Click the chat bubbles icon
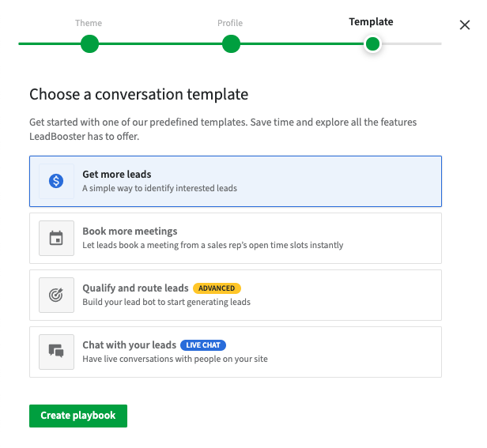This screenshot has width=487, height=448. click(x=56, y=352)
